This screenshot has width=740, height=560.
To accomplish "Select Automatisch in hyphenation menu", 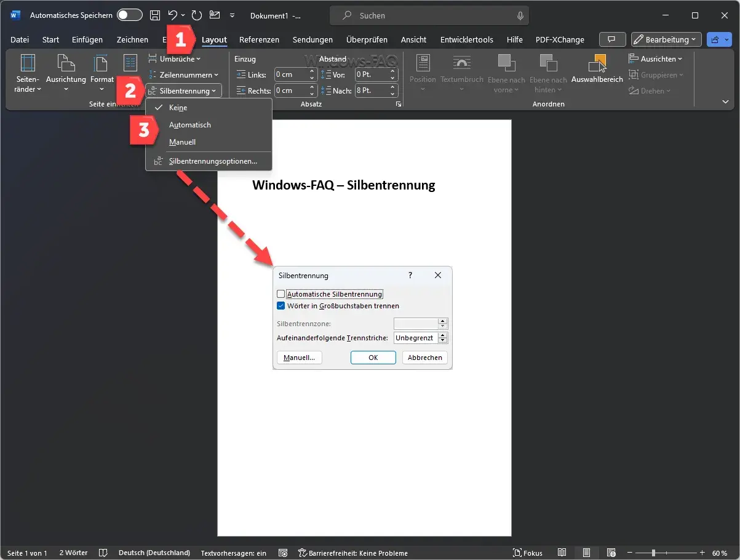I will [209, 125].
